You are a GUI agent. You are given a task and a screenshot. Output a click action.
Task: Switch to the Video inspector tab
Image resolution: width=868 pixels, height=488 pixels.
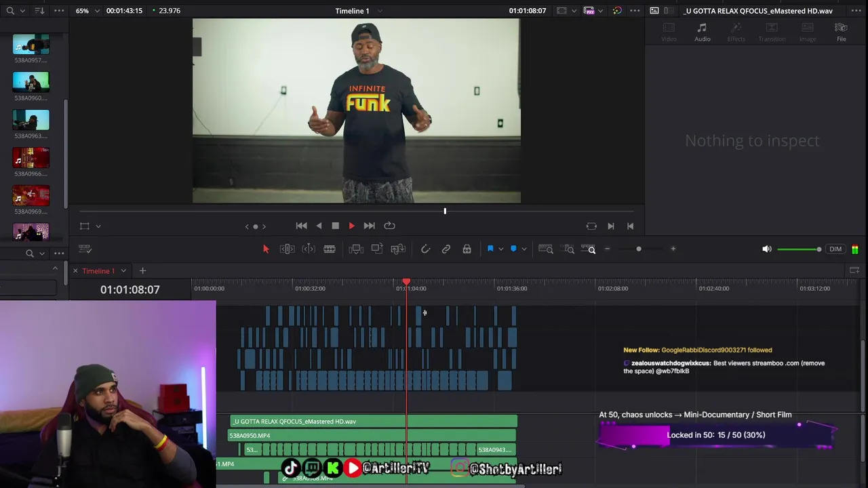[x=669, y=32]
